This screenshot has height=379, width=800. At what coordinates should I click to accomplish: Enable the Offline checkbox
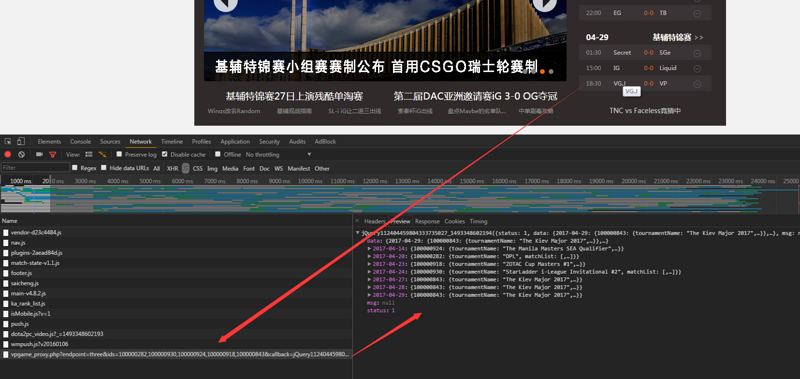click(x=218, y=154)
